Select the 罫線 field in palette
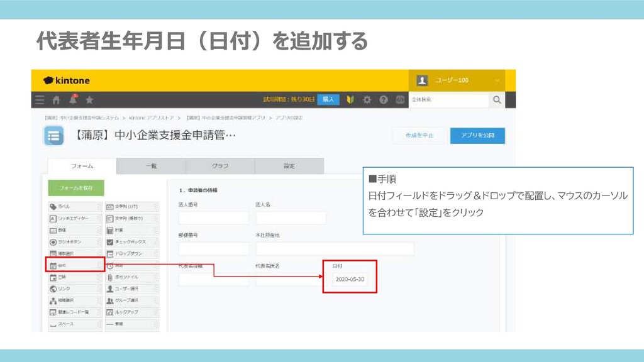 (x=132, y=324)
